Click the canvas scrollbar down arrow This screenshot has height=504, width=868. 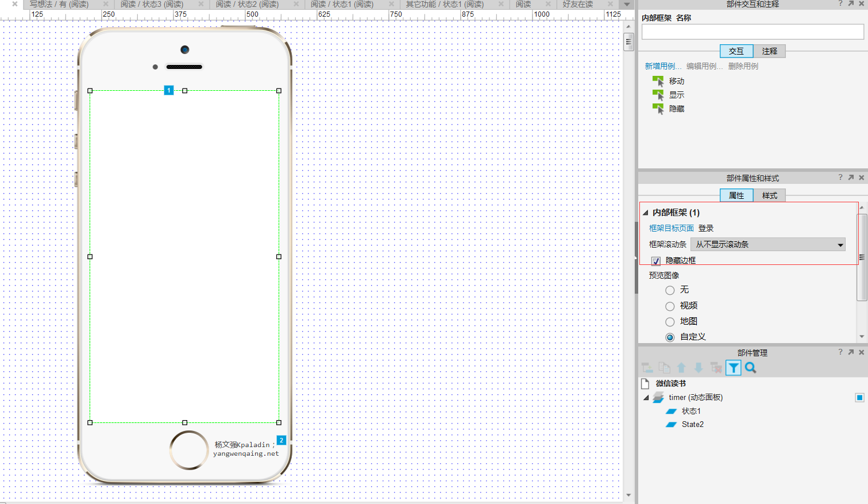pyautogui.click(x=628, y=495)
